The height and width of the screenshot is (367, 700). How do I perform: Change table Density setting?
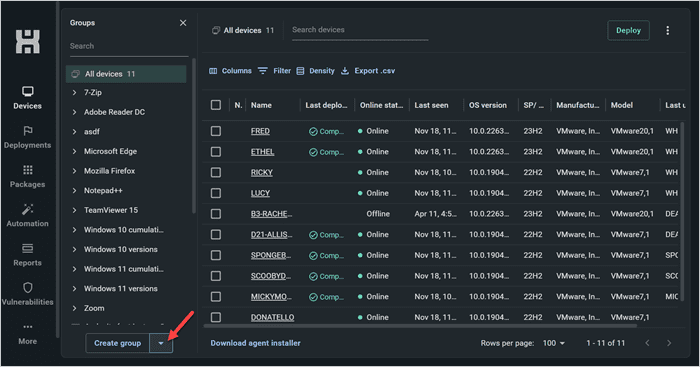click(x=316, y=71)
